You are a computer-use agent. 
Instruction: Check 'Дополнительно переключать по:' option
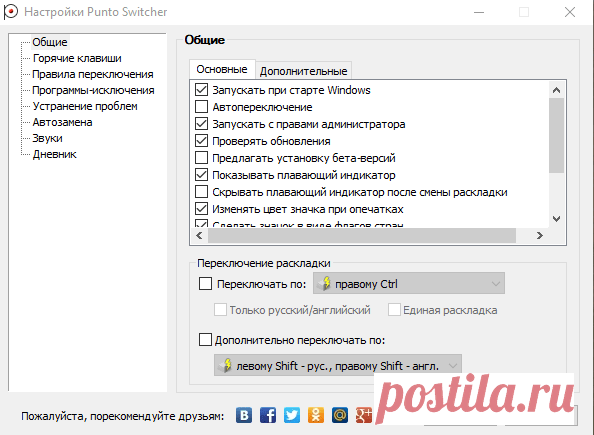205,340
